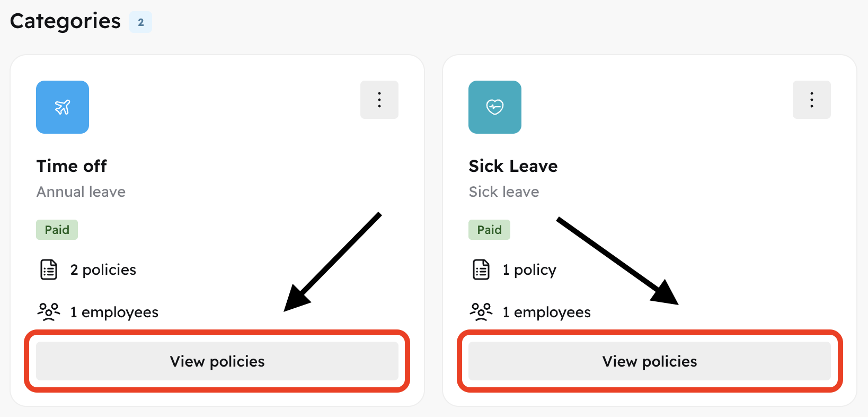The height and width of the screenshot is (417, 868).
Task: Open the Sick Leave card's three-dot menu
Action: tap(811, 100)
